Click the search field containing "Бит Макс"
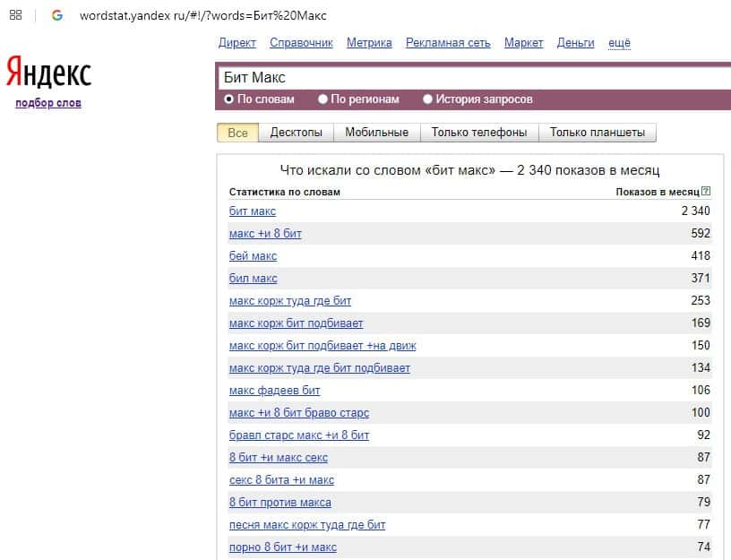This screenshot has width=731, height=560. 466,78
